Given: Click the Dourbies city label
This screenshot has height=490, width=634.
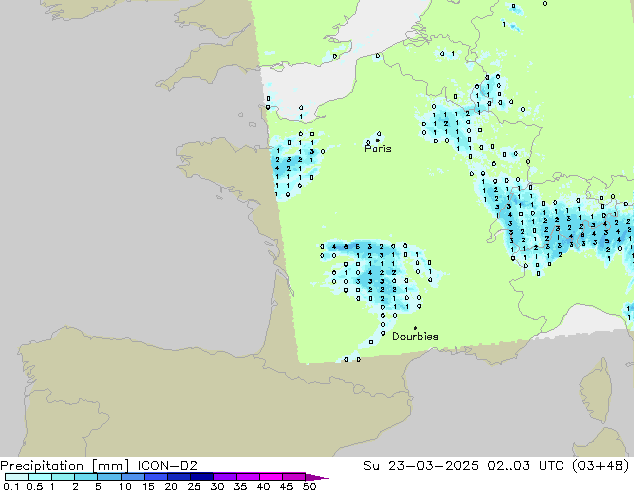Looking at the screenshot, I should [415, 336].
